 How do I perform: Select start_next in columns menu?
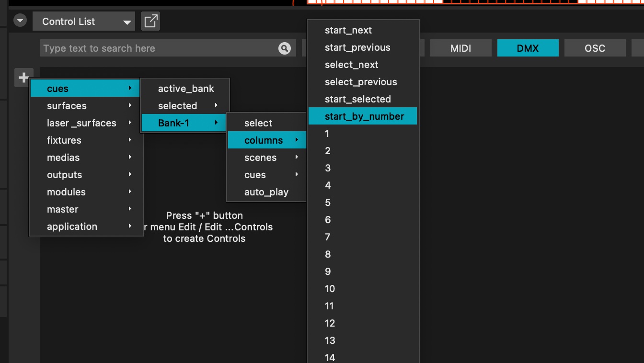[x=363, y=30]
